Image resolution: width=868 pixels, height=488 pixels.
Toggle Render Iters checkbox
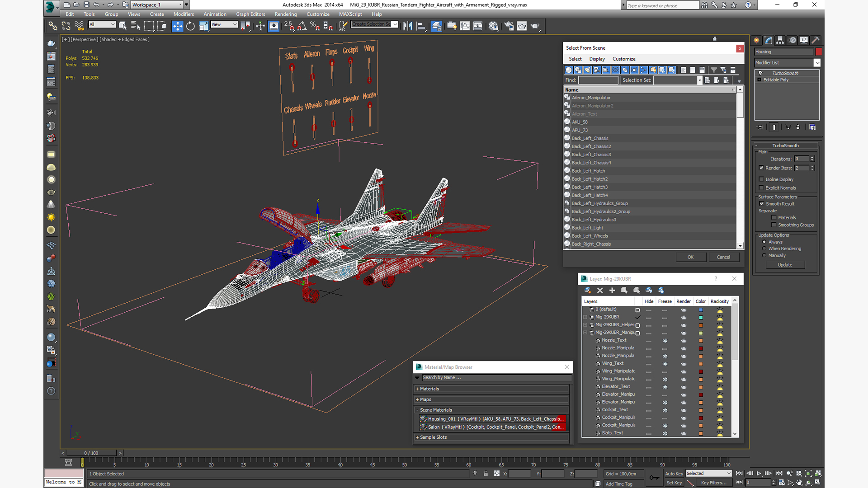pyautogui.click(x=761, y=168)
